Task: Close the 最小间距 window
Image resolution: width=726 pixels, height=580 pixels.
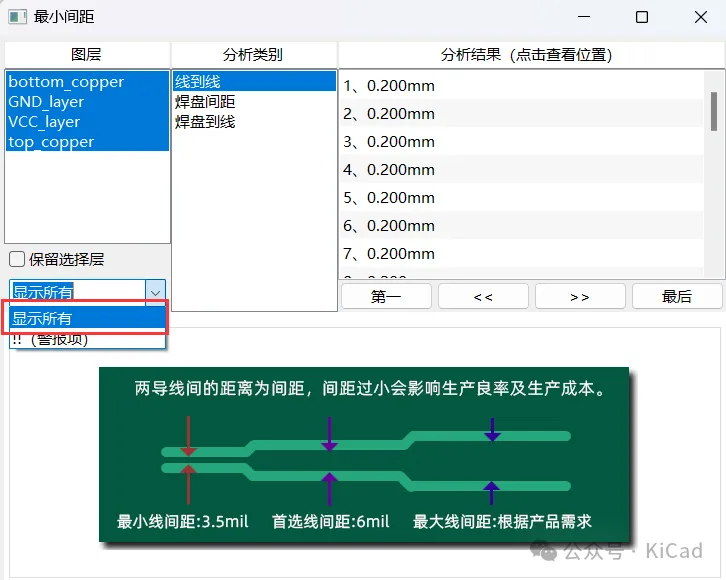Action: coord(701,17)
